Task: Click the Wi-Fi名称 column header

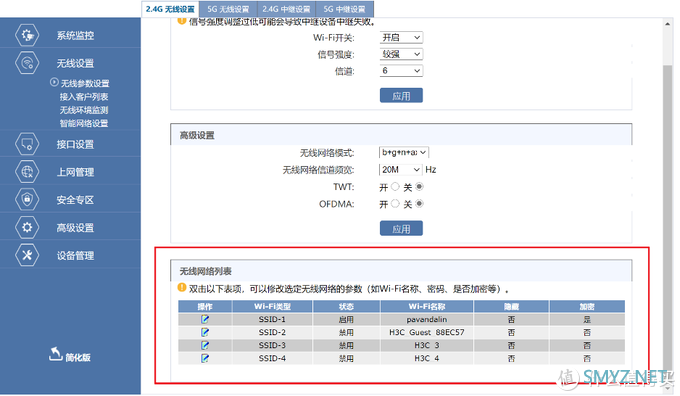Action: coord(427,306)
